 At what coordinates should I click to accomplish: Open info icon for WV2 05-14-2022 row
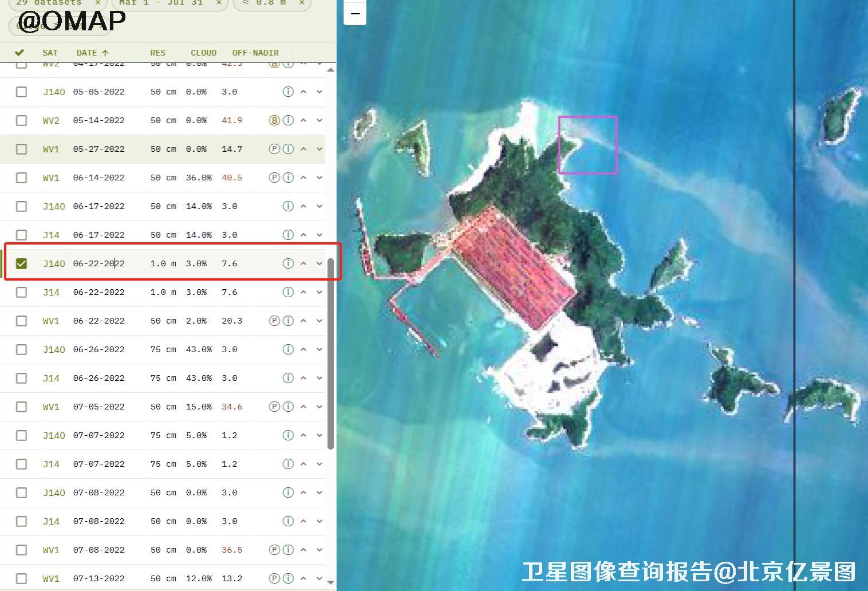[288, 120]
